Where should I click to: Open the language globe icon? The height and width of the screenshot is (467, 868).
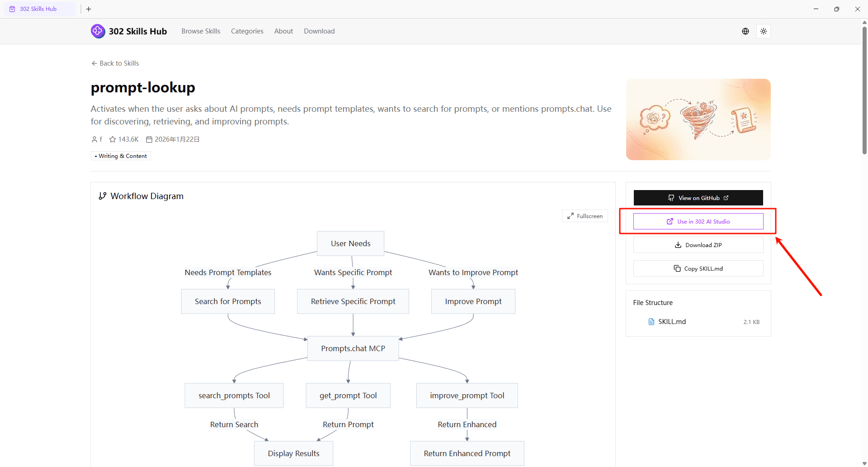pos(745,31)
